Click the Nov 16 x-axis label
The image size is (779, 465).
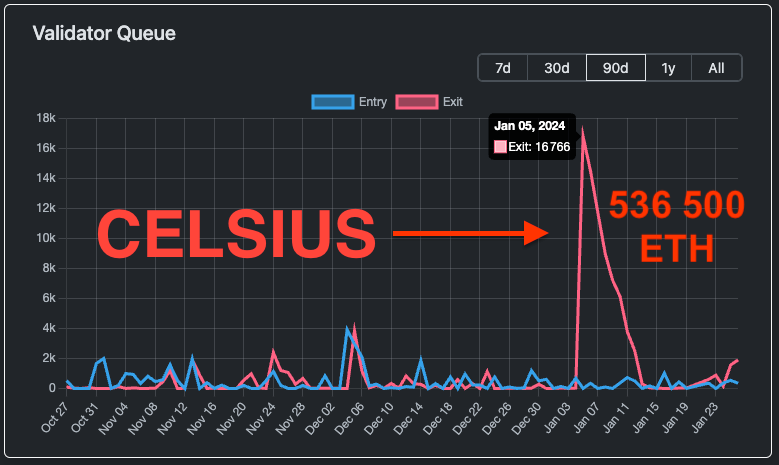tap(202, 418)
